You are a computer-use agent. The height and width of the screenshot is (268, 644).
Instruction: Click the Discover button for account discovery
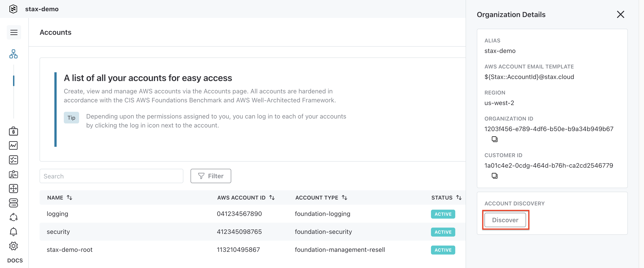(505, 220)
